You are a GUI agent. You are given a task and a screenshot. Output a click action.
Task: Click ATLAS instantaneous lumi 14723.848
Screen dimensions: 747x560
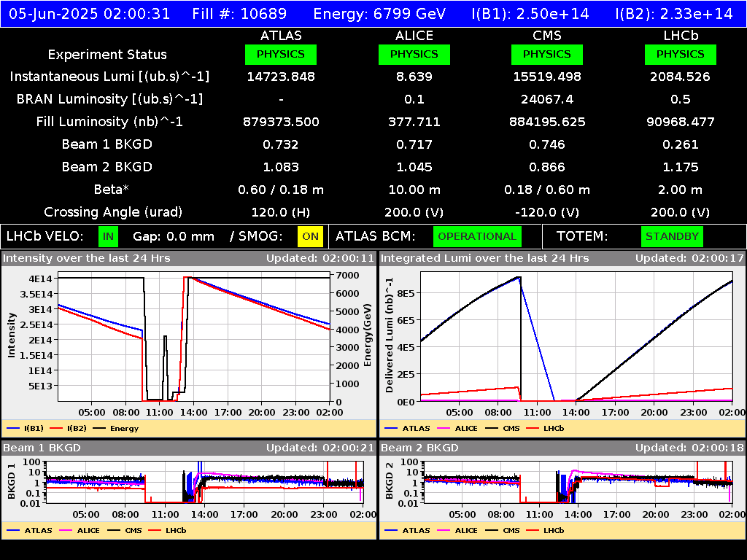[x=281, y=77]
